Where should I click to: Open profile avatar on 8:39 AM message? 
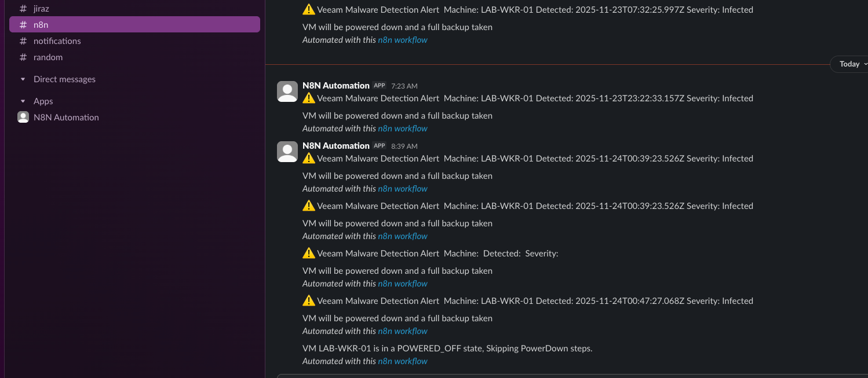(287, 152)
